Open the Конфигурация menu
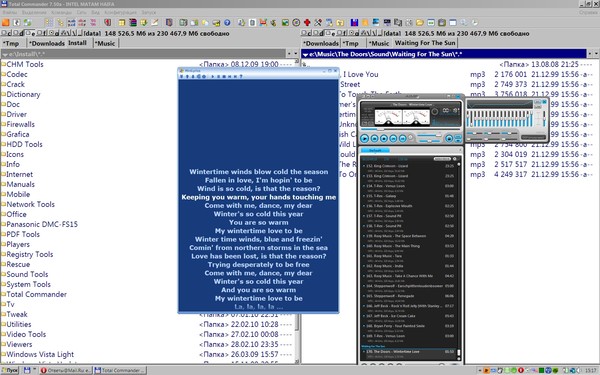 [121, 13]
